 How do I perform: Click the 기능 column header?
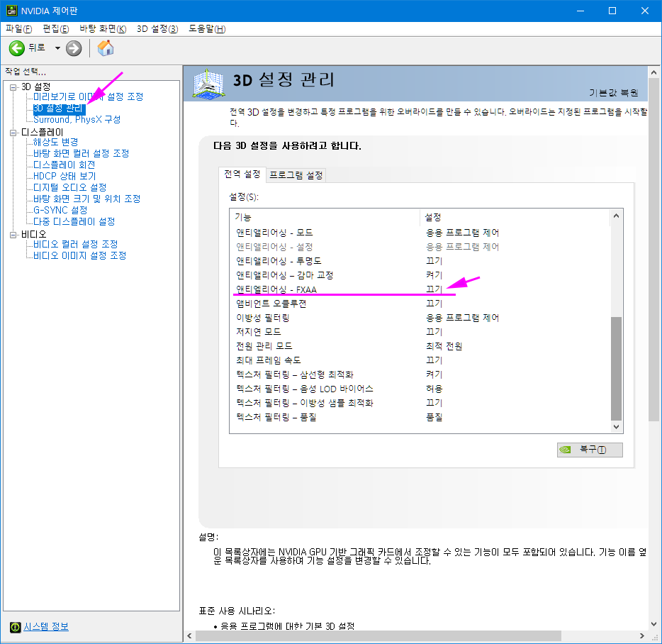[325, 217]
